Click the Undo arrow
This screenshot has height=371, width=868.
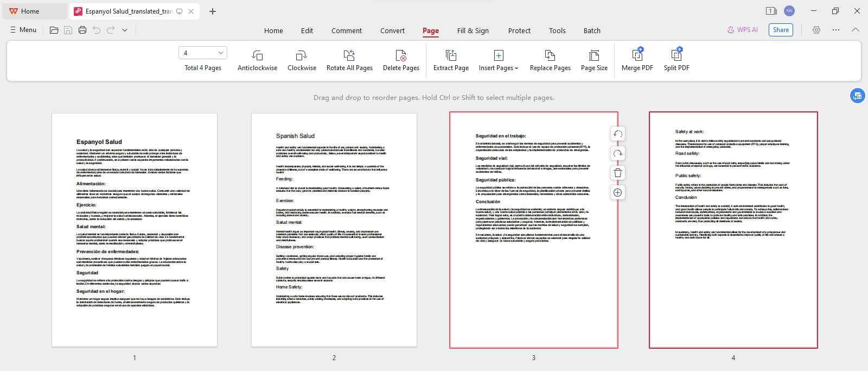pyautogui.click(x=97, y=30)
